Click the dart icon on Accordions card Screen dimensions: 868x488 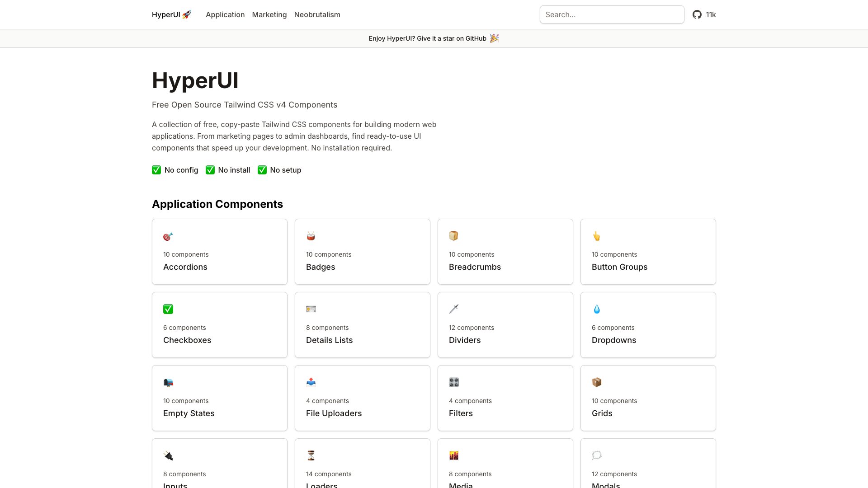pyautogui.click(x=168, y=236)
